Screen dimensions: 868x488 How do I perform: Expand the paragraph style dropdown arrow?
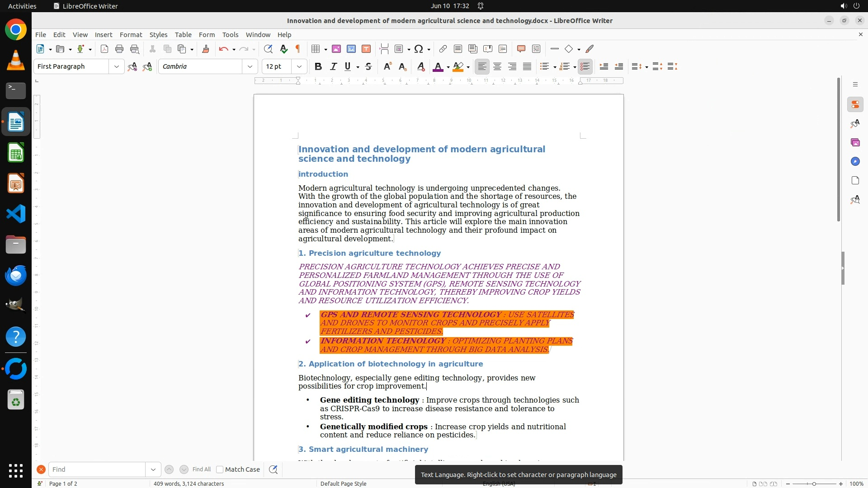pyautogui.click(x=117, y=67)
